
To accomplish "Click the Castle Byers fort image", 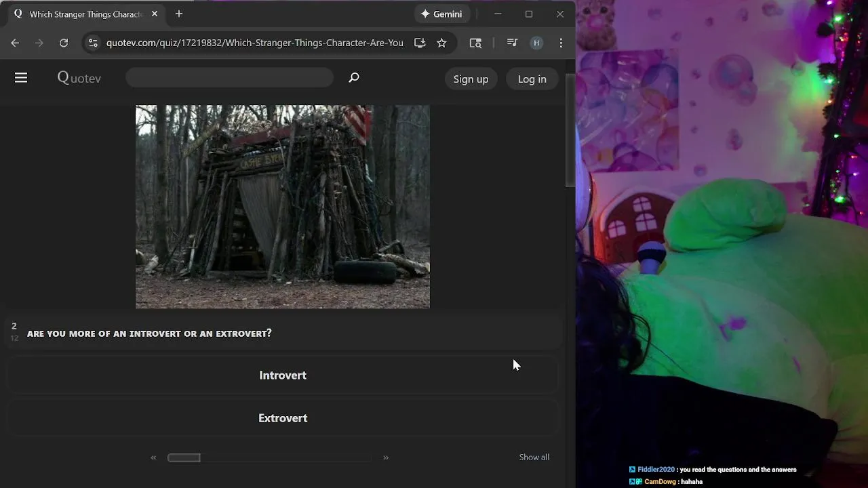I will tap(283, 207).
